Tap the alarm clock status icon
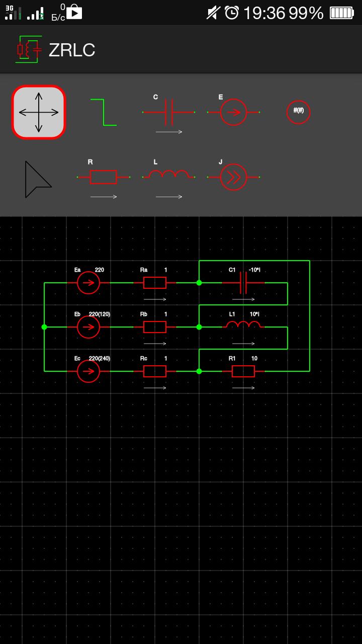The height and width of the screenshot is (644, 362). click(x=231, y=13)
